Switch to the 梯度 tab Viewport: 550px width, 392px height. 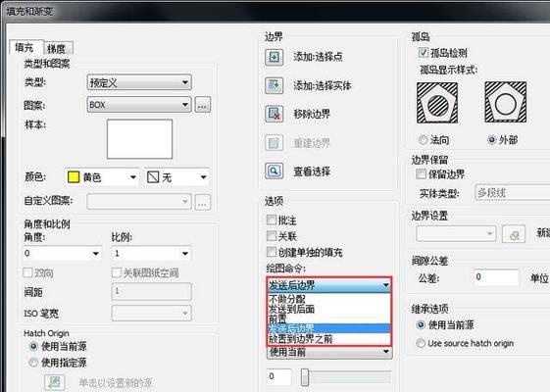[58, 48]
